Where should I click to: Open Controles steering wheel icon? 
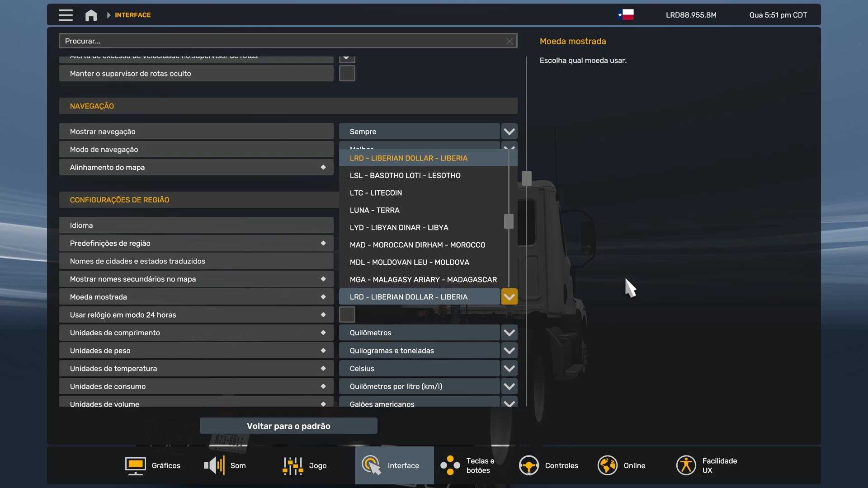pyautogui.click(x=528, y=465)
